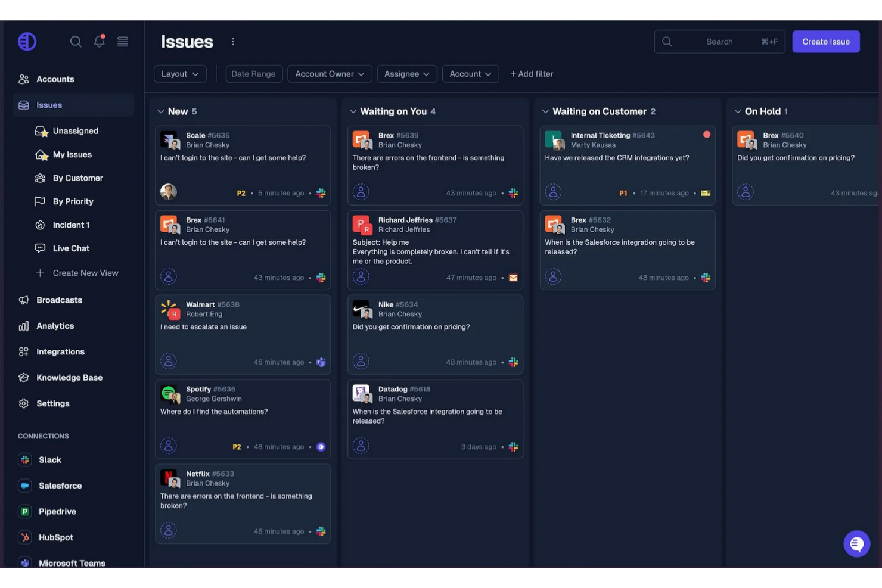Click Salesforce connection icon in sidebar
This screenshot has width=882, height=588.
25,486
